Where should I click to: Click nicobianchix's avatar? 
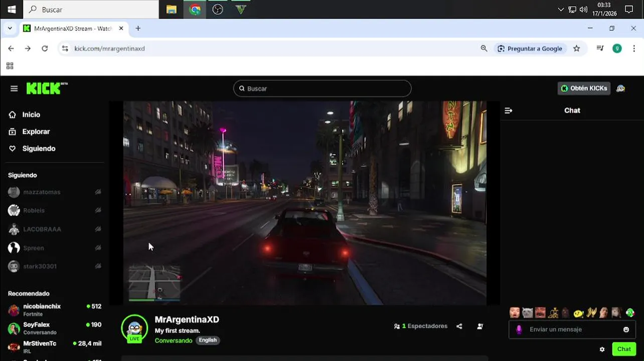[14, 310]
